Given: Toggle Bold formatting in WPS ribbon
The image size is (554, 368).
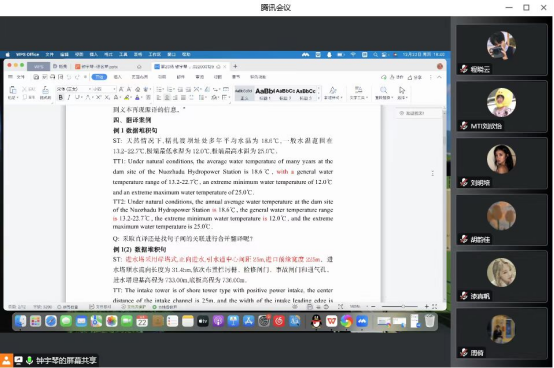Looking at the screenshot, I should (61, 97).
